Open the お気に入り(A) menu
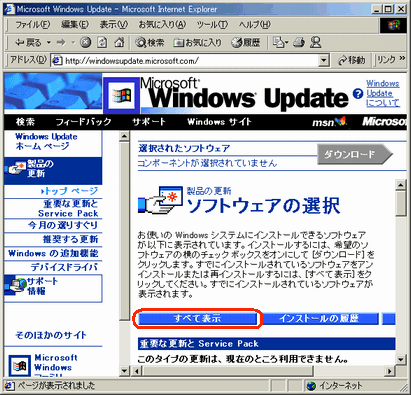The height and width of the screenshot is (395, 411). pyautogui.click(x=162, y=25)
